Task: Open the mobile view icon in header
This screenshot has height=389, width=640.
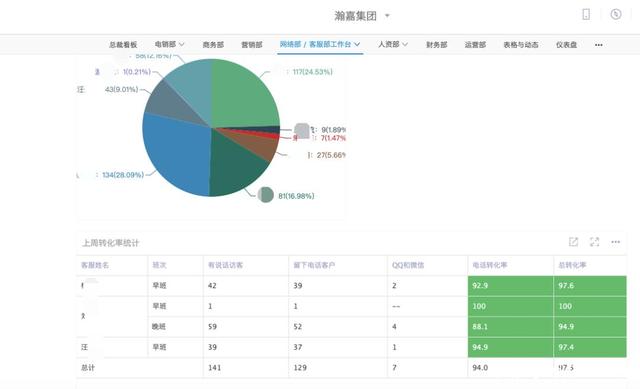Action: pyautogui.click(x=586, y=15)
